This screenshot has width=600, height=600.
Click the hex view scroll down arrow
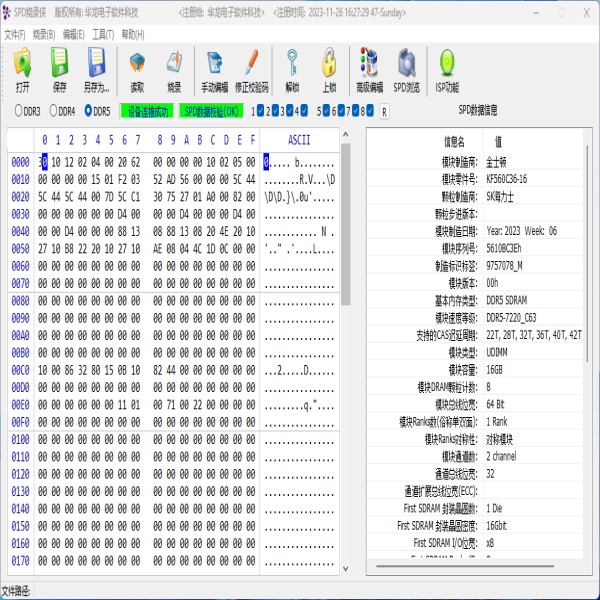[x=345, y=569]
